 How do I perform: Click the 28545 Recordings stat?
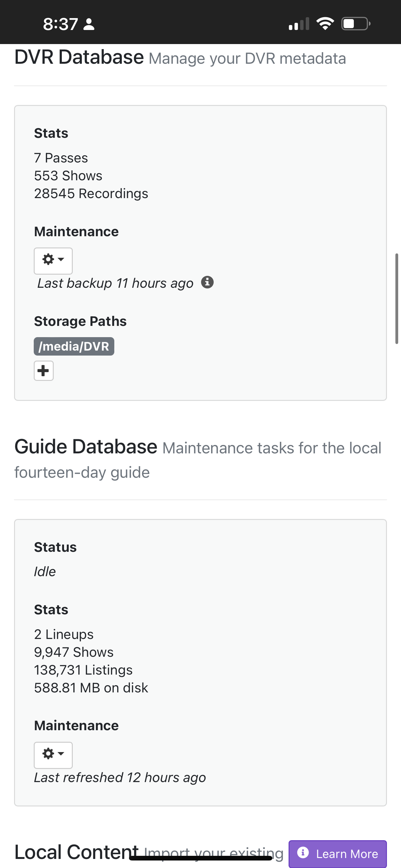coord(91,193)
